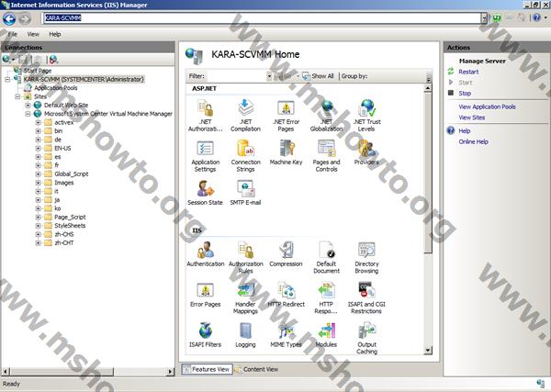
Task: Expand the bin folder
Action: click(x=38, y=131)
